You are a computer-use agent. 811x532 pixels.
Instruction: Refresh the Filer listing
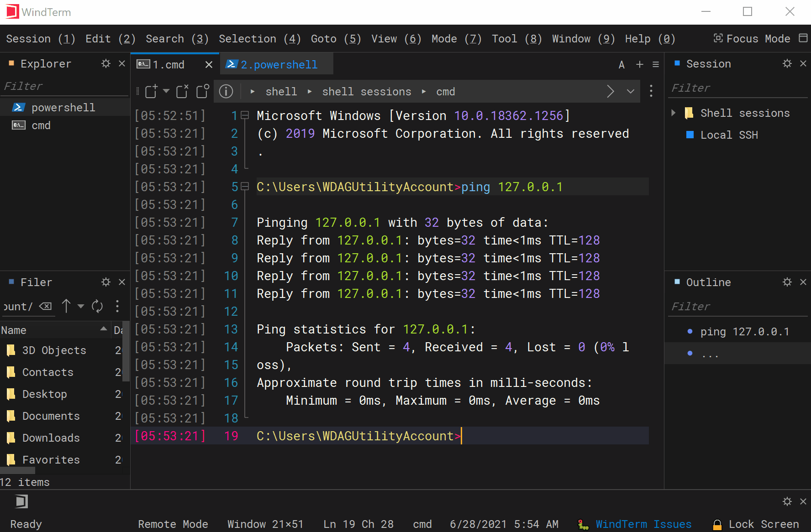(x=97, y=306)
